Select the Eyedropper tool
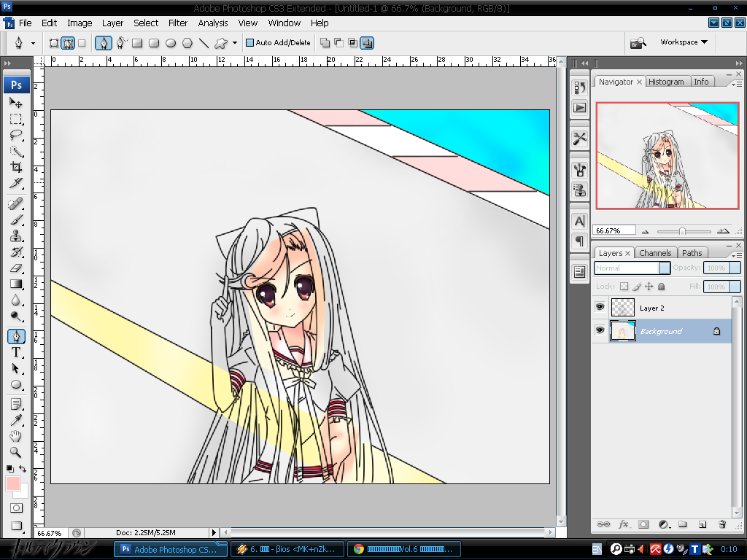This screenshot has width=747, height=560. (16, 421)
